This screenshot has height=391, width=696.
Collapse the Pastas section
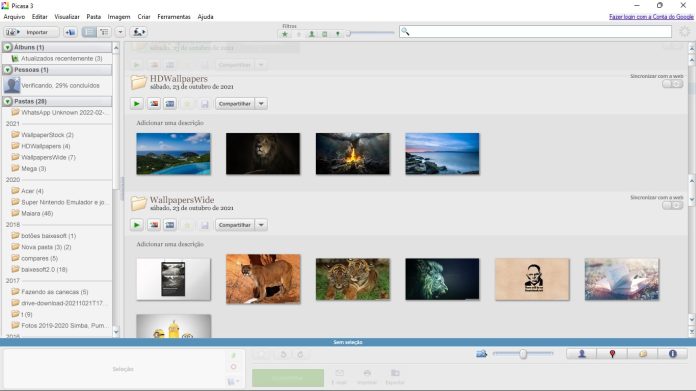click(x=8, y=101)
